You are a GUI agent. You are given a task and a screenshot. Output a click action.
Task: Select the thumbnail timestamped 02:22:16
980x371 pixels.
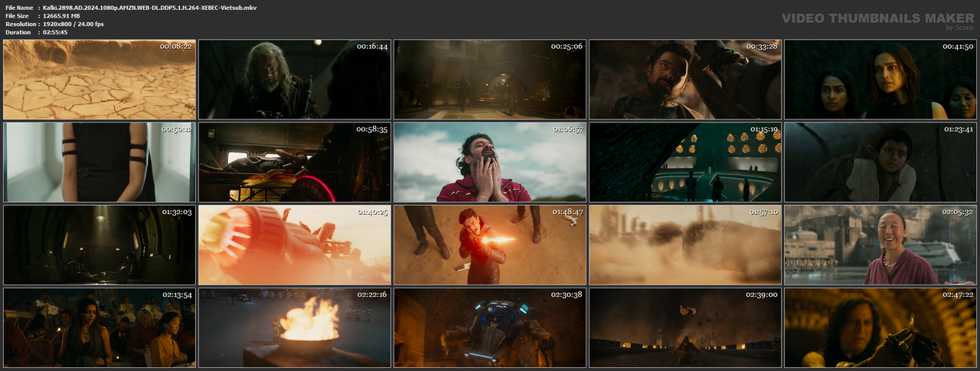[x=294, y=327]
